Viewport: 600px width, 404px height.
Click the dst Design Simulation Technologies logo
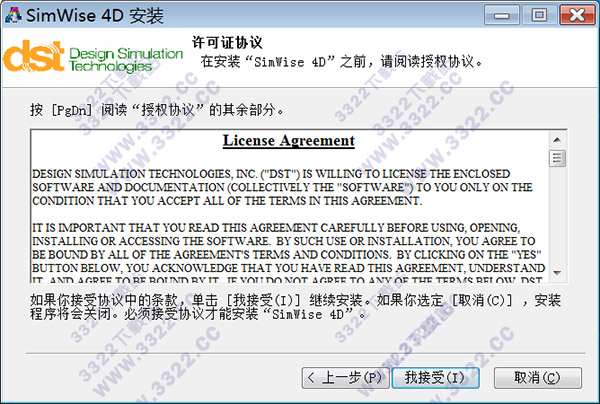(93, 56)
